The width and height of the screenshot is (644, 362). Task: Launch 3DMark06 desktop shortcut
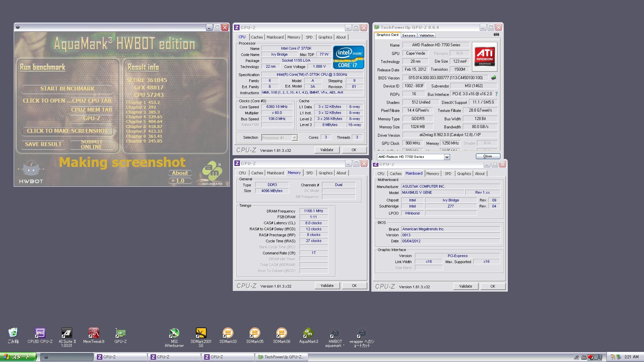[x=281, y=336]
